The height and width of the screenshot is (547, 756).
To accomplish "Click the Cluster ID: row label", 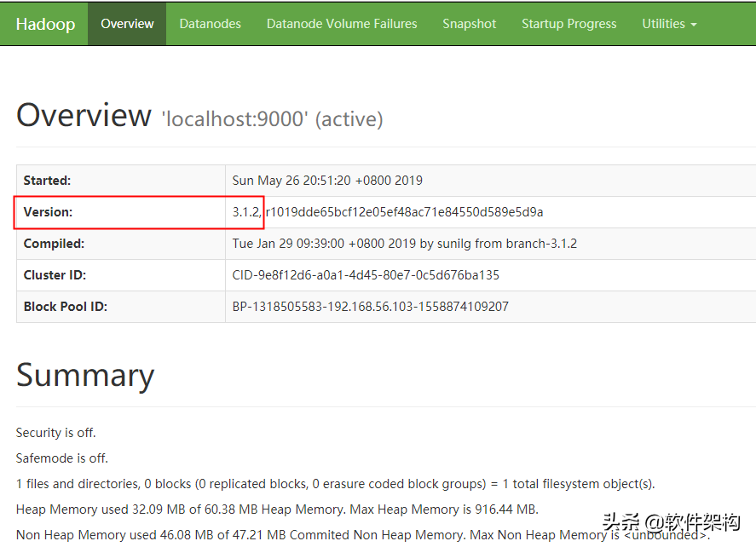I will [55, 275].
